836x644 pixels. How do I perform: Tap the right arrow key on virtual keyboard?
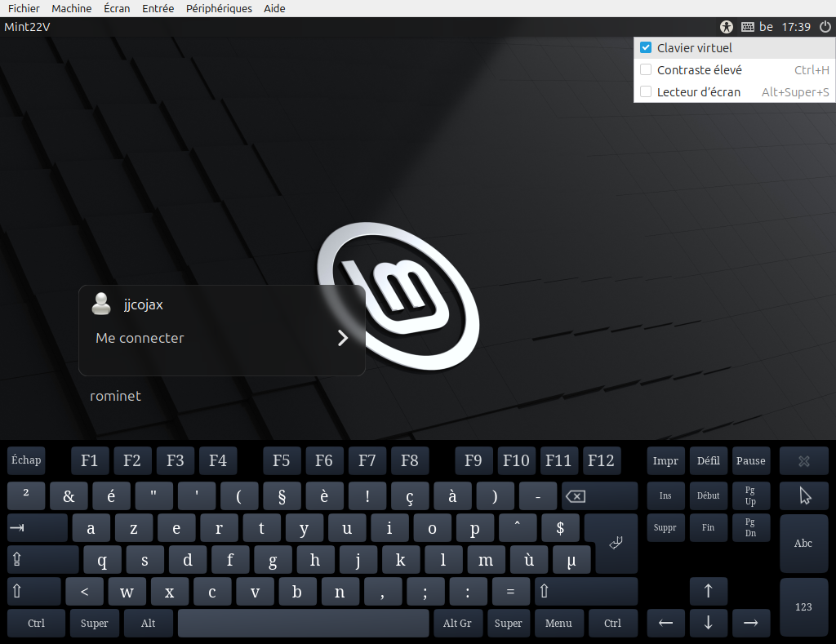(751, 623)
